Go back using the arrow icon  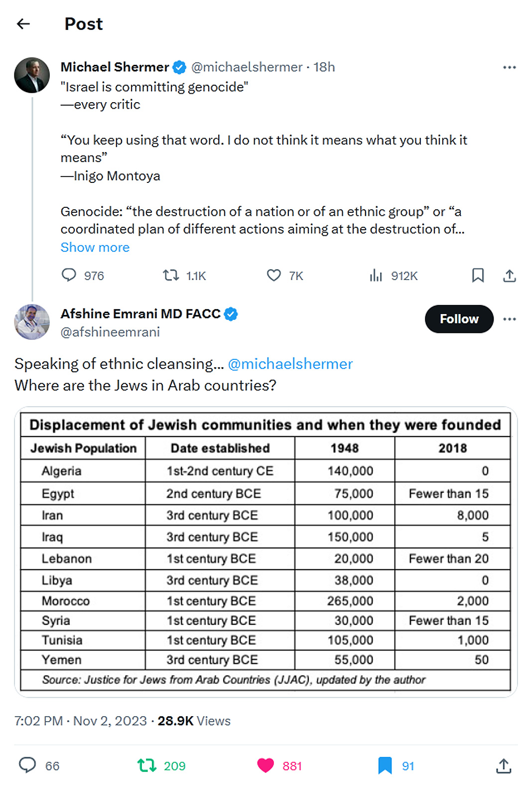[23, 24]
